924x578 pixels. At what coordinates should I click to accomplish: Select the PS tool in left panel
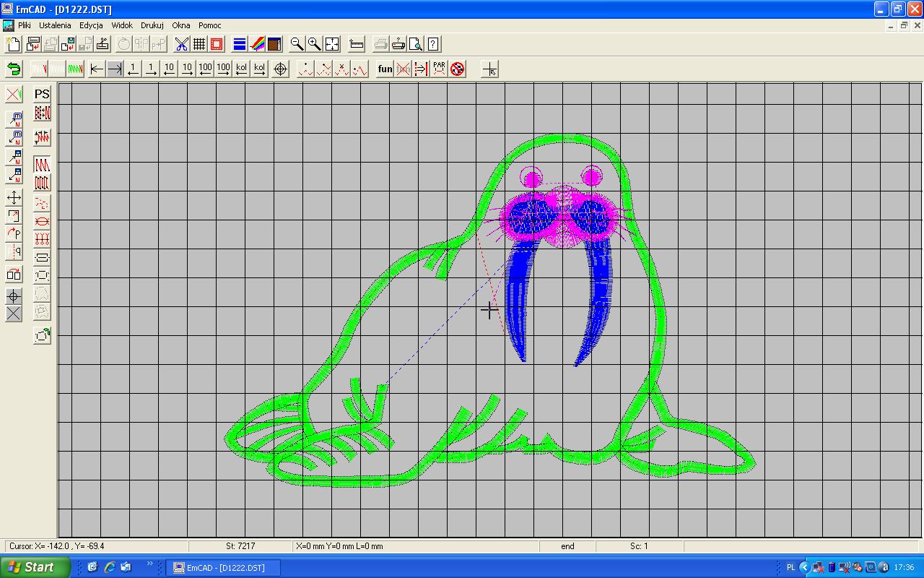(42, 94)
